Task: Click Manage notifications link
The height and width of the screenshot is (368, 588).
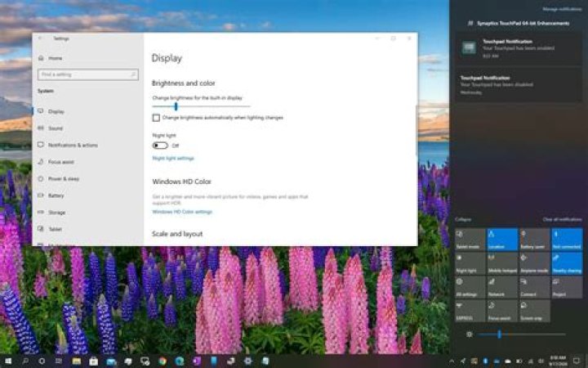Action: point(562,9)
